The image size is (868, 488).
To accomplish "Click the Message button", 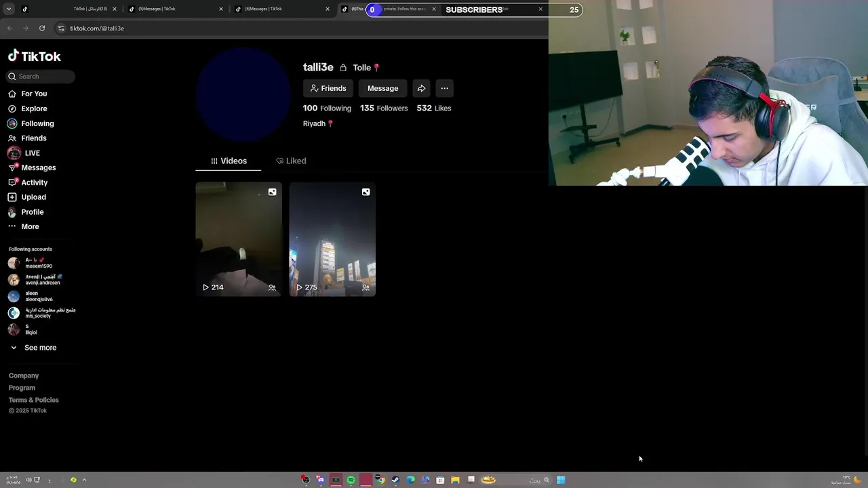I will coord(382,88).
